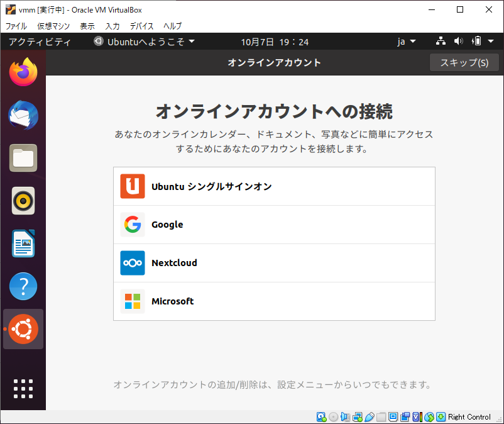Open Firefox from the Ubuntu dock

[23, 72]
